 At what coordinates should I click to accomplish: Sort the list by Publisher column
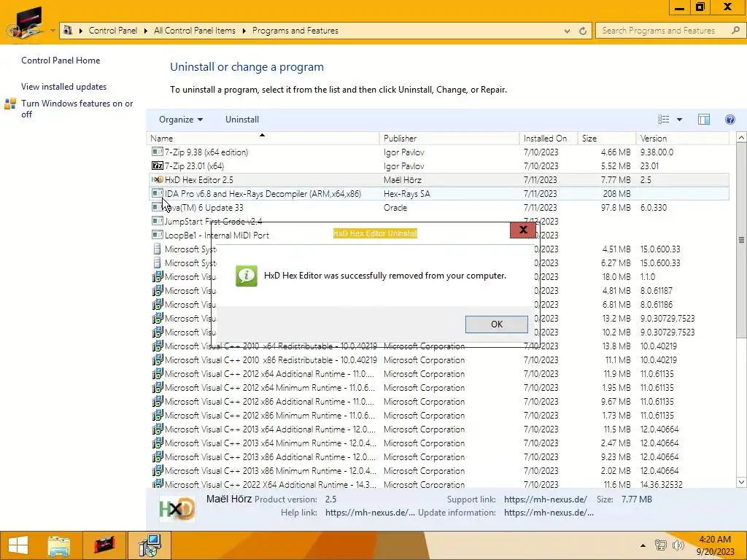pos(449,138)
